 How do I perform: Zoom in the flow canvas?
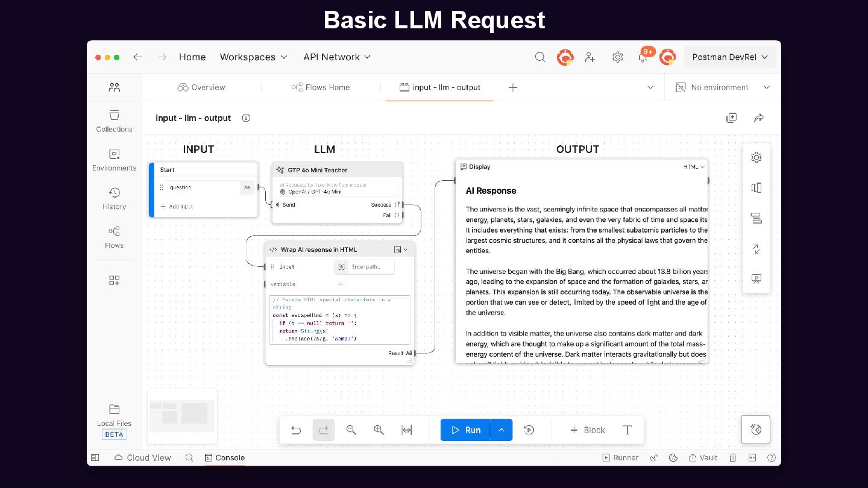[x=379, y=430]
